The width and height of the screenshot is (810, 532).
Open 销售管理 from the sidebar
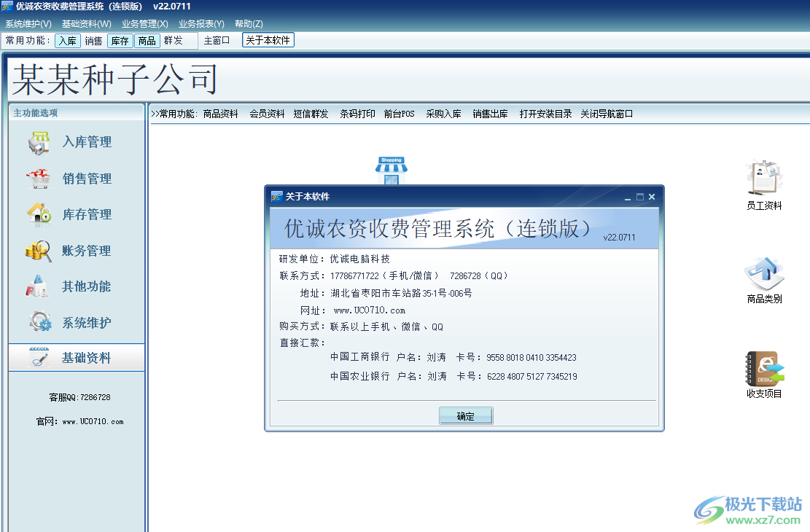tap(86, 179)
